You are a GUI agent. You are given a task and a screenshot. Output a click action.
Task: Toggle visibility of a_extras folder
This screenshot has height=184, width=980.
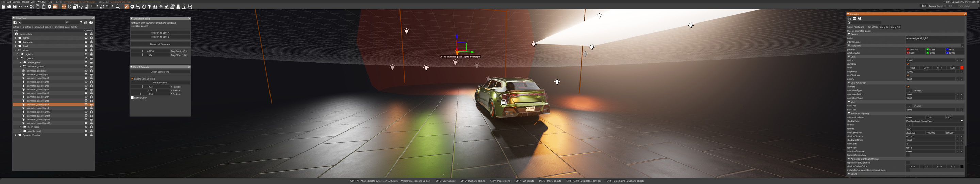(86, 54)
